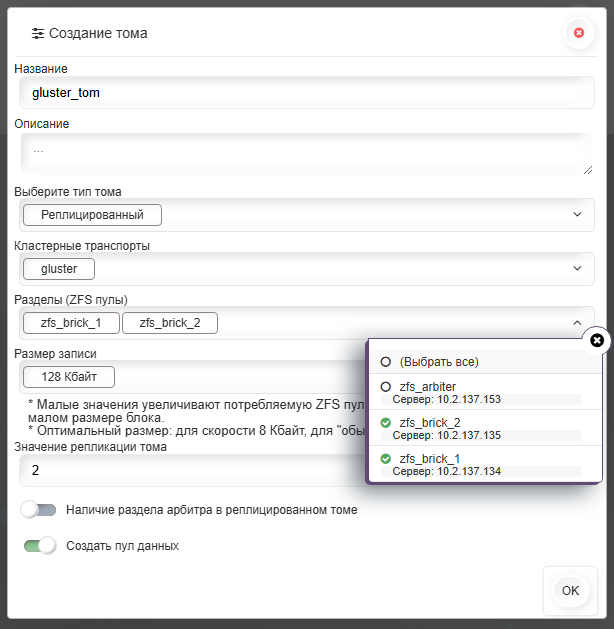Confirm with the OK button
The image size is (614, 629).
570,590
